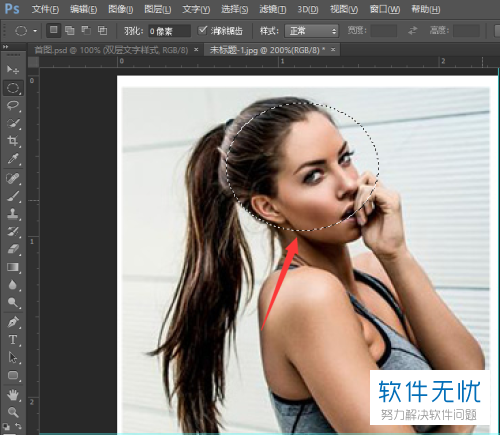Image resolution: width=500 pixels, height=435 pixels.
Task: Select the Path Selection tool
Action: pyautogui.click(x=13, y=357)
